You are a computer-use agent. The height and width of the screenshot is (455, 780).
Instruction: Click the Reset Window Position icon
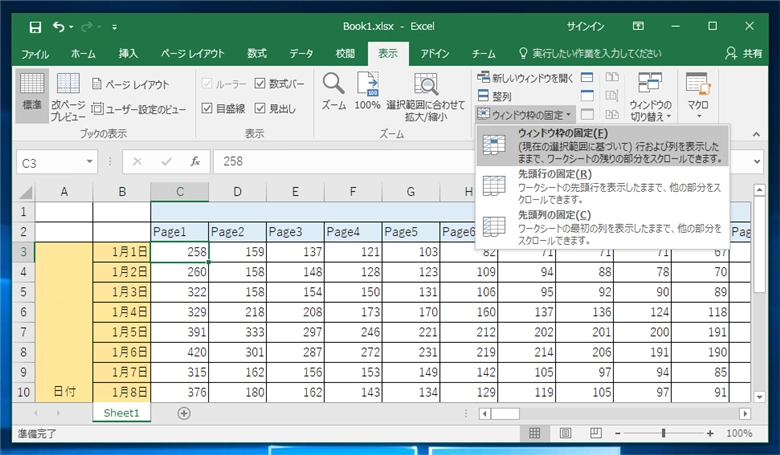(612, 114)
